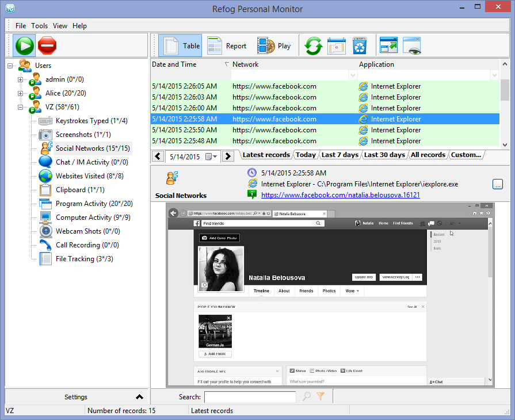Click the Refresh toolbar icon
Screen dimensions: 515x420
pyautogui.click(x=312, y=45)
